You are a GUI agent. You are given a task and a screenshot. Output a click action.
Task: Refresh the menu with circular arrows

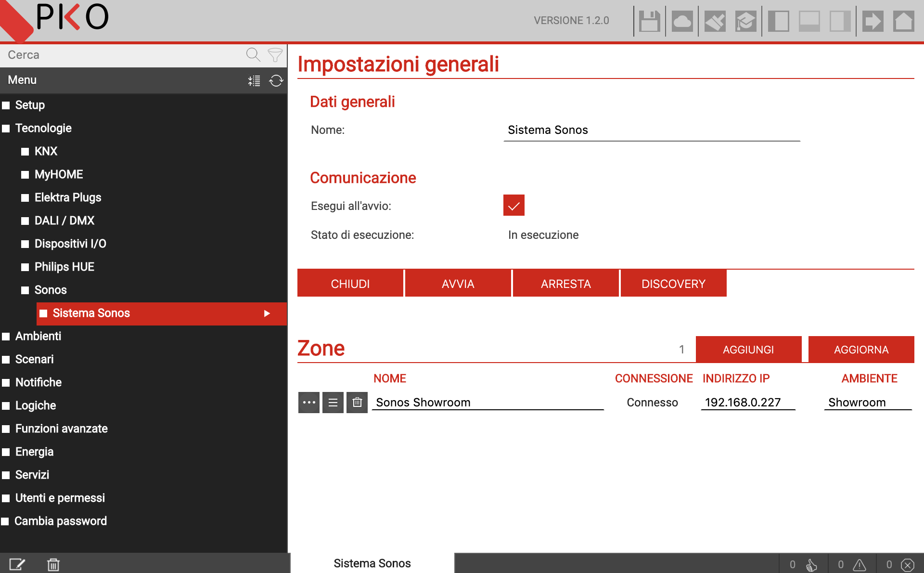[x=276, y=80]
